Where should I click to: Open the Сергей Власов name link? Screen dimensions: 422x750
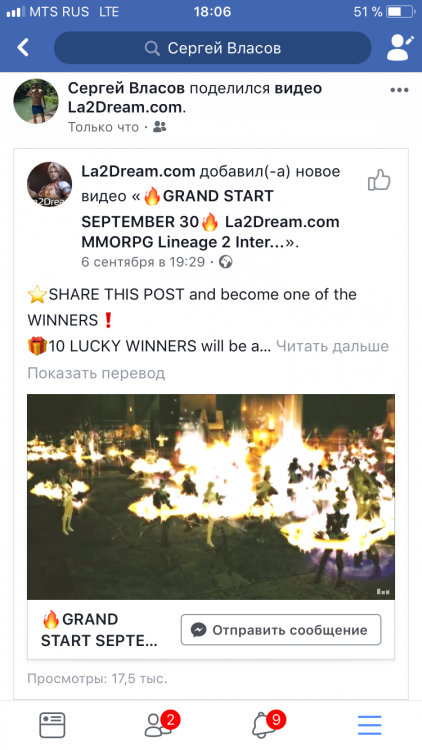[126, 88]
